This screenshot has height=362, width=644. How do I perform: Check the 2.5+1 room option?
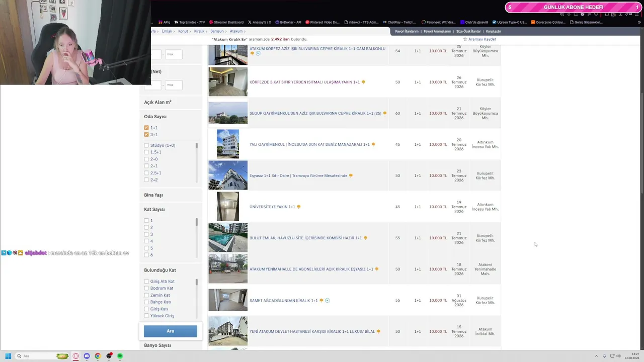(x=146, y=173)
